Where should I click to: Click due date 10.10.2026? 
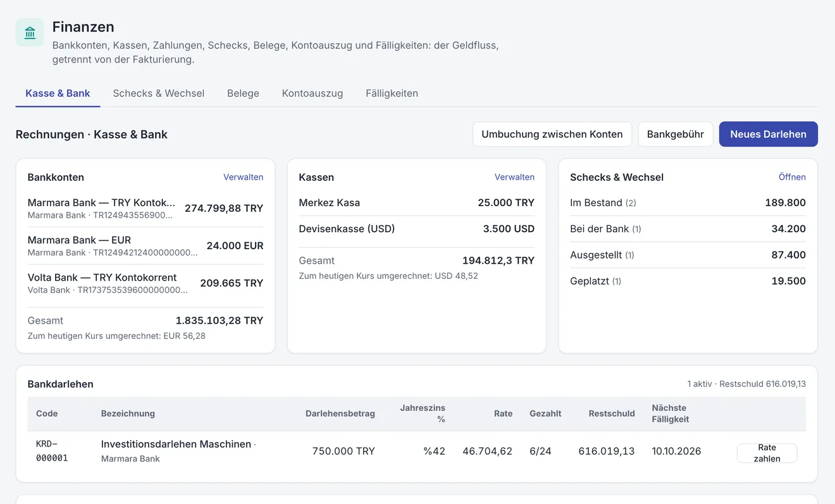pos(676,452)
